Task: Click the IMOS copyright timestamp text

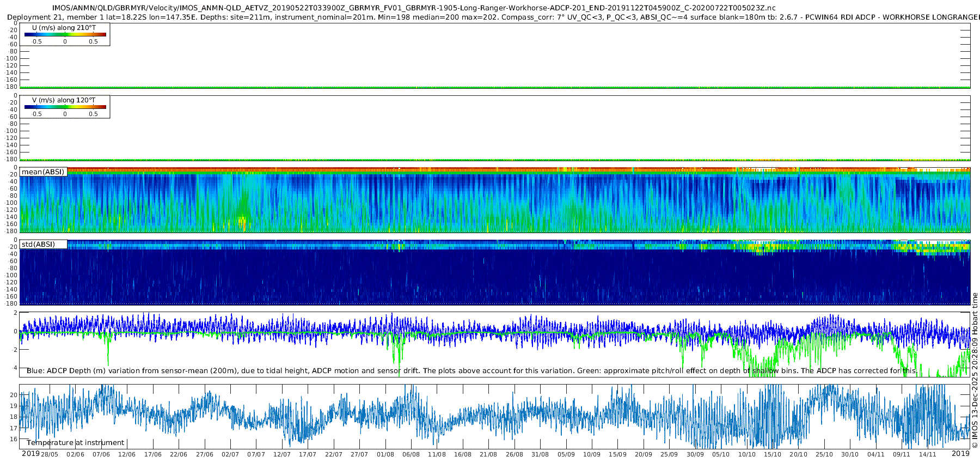Action: [975, 370]
